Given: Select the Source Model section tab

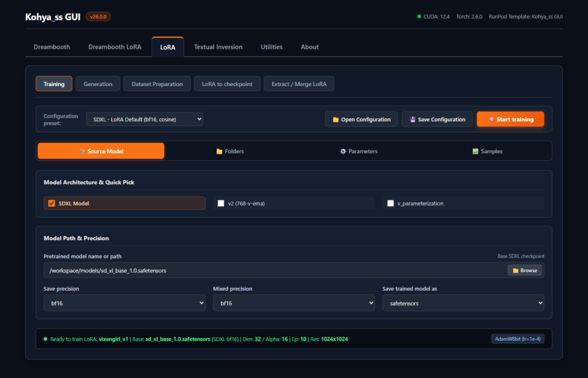Looking at the screenshot, I should click(x=101, y=151).
